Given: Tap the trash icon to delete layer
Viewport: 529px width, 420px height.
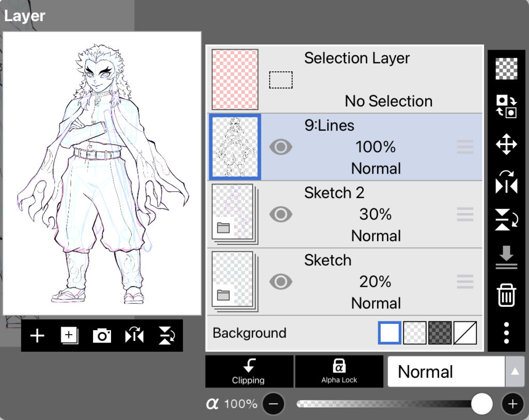Looking at the screenshot, I should tap(506, 295).
